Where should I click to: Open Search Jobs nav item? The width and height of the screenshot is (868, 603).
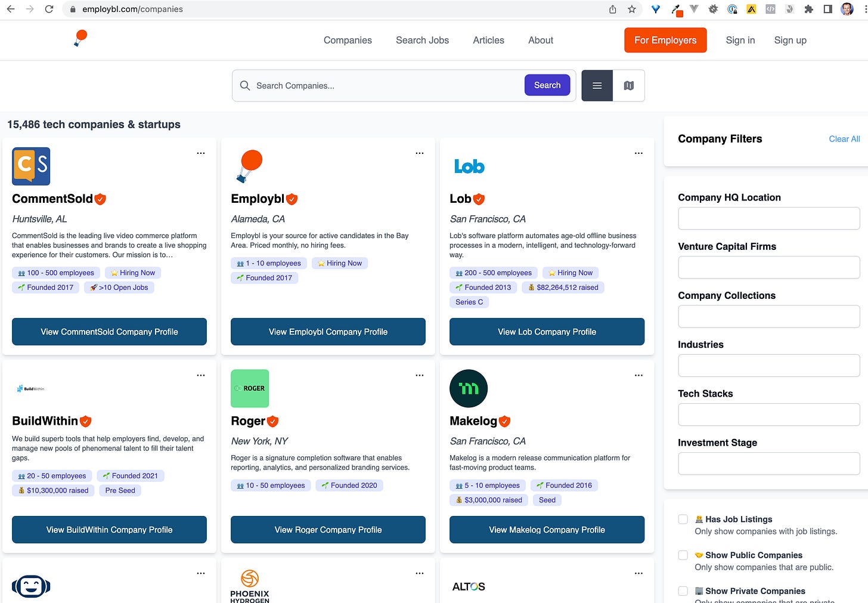click(x=422, y=40)
